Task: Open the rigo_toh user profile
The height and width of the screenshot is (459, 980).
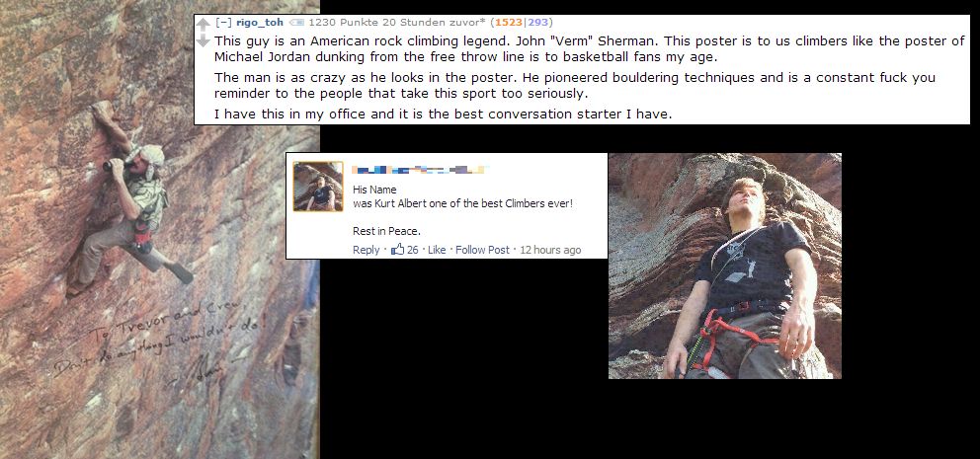Action: click(260, 23)
